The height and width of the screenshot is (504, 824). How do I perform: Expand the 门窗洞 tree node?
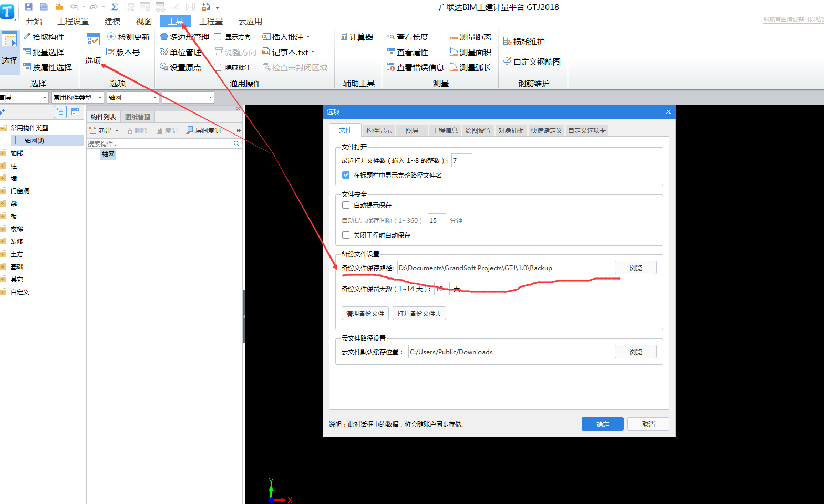click(3, 191)
